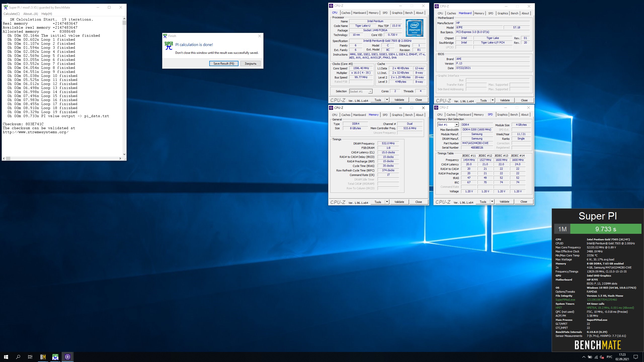Click Tools button in SPD window
This screenshot has height=362, width=644.
click(483, 202)
